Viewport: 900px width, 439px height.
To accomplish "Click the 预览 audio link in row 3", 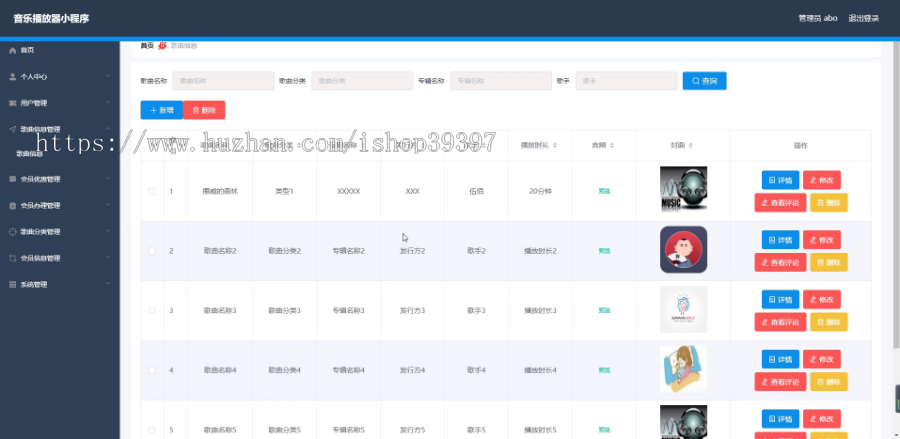I will point(604,310).
